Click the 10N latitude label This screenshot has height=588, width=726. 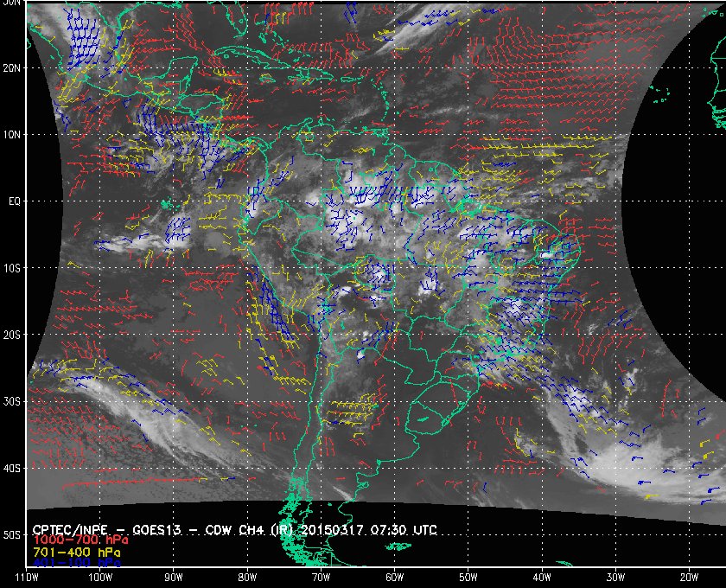point(12,134)
